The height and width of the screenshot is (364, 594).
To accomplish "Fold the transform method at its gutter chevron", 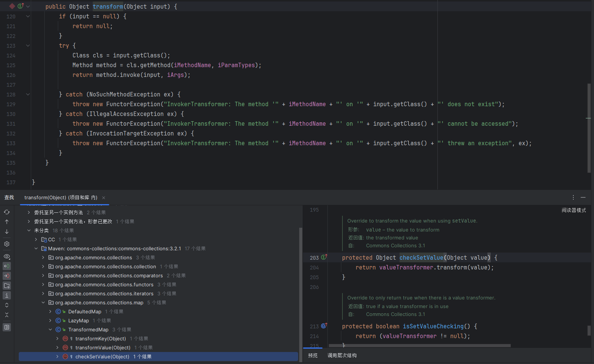I will coord(28,6).
